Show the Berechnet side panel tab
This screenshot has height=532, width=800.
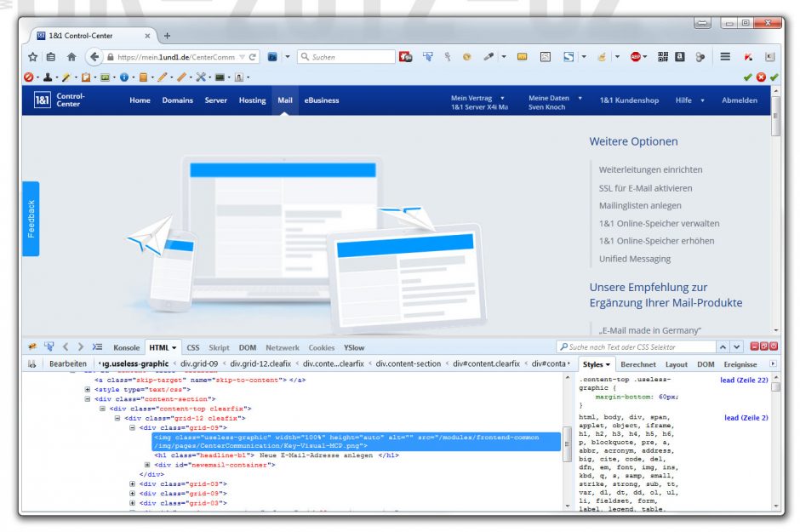point(638,364)
